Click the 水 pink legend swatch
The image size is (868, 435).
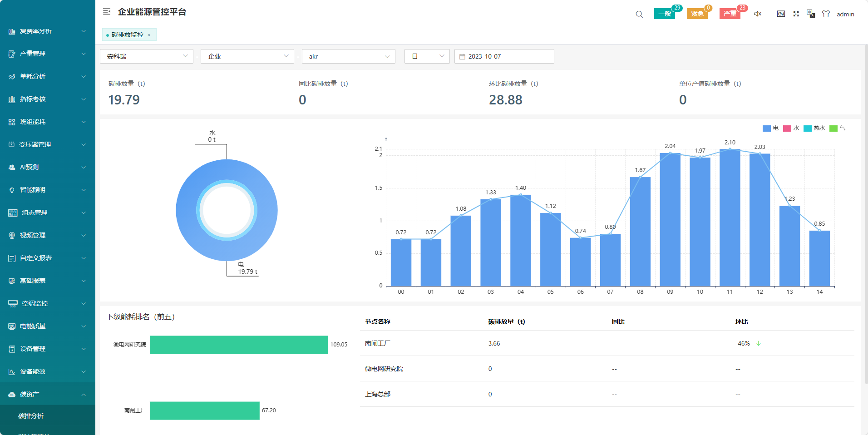[x=787, y=129]
